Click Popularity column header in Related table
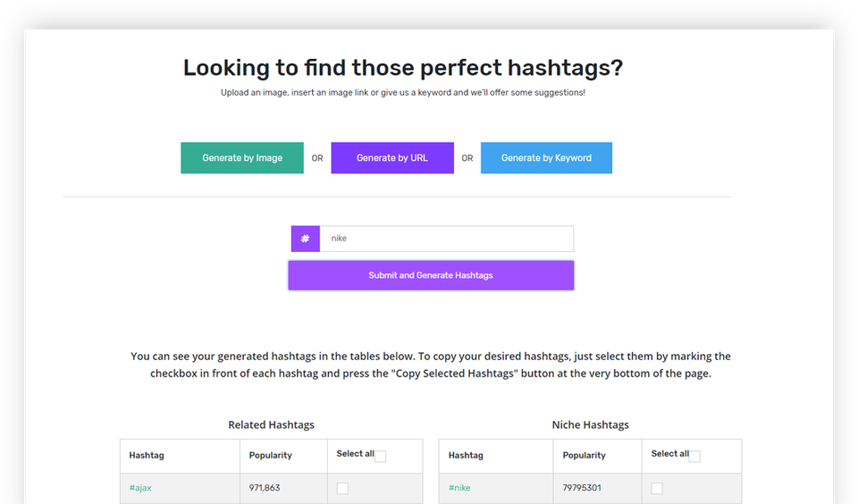Viewport: 858px width, 504px height. [271, 456]
